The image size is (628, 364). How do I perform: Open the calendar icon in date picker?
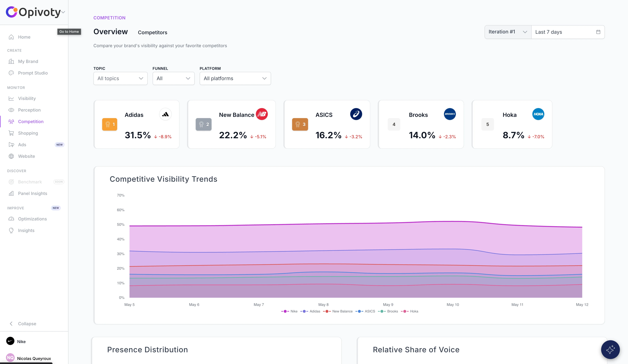tap(598, 32)
